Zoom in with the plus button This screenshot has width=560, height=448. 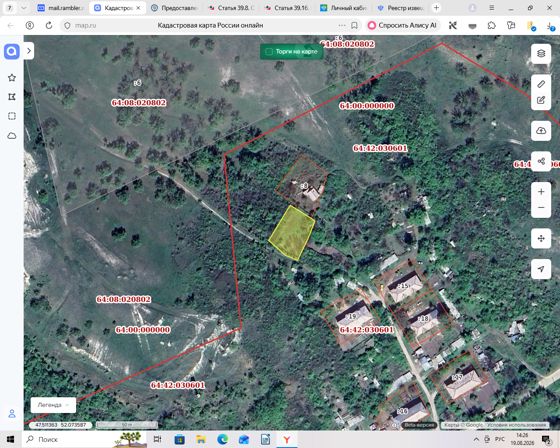(541, 192)
